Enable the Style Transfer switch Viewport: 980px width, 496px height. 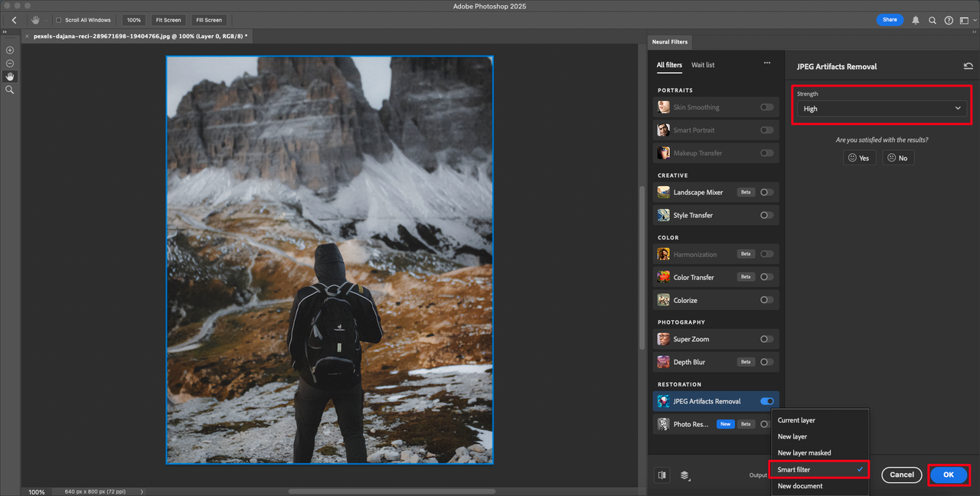coord(766,215)
